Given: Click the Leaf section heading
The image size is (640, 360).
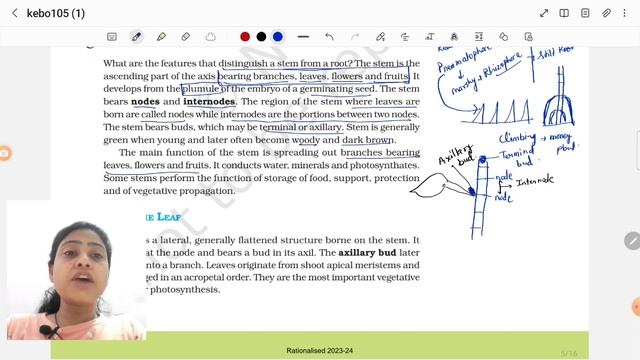Looking at the screenshot, I should coord(163,217).
